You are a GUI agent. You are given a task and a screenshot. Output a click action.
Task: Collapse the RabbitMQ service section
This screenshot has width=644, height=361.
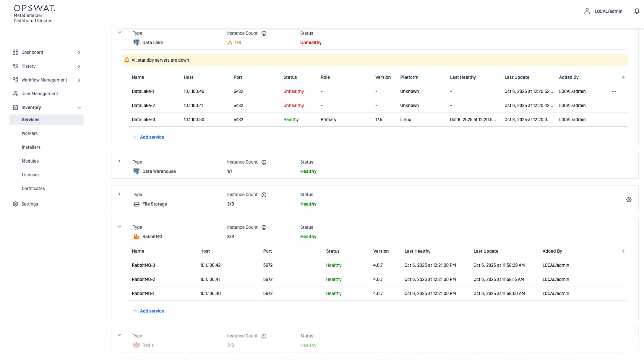pyautogui.click(x=120, y=227)
